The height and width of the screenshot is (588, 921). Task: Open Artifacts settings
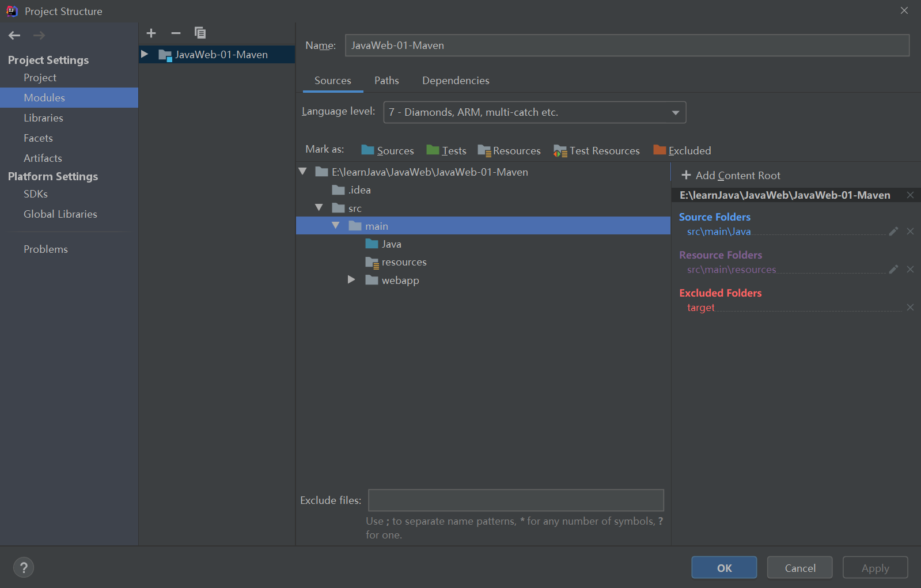coord(43,158)
